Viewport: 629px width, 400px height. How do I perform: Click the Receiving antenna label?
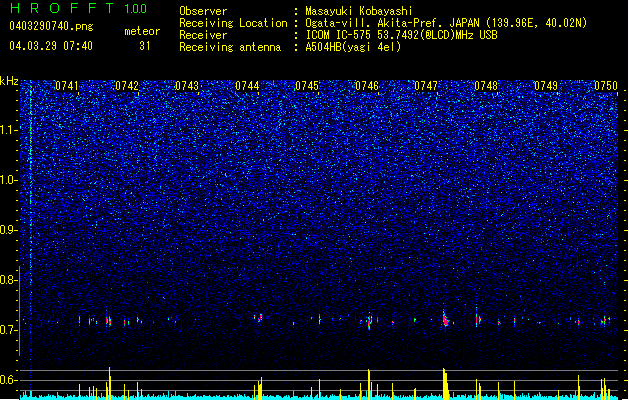coord(230,47)
